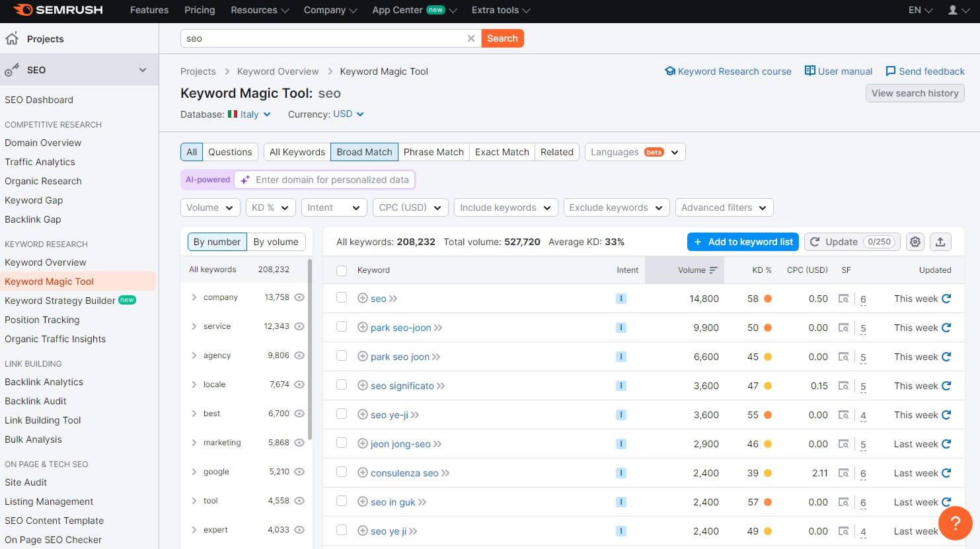Refresh the 'seo' row with its update icon
This screenshot has width=980, height=549.
[946, 299]
